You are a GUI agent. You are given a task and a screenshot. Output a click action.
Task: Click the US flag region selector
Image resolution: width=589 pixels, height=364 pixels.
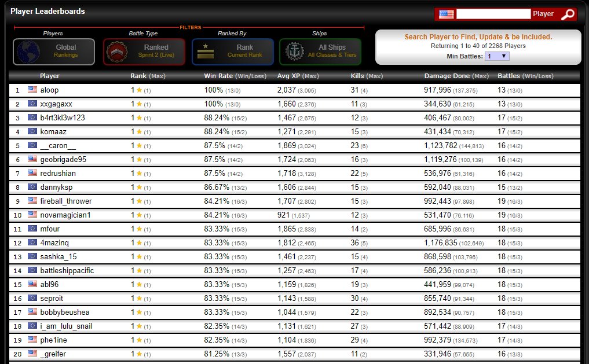pos(447,14)
